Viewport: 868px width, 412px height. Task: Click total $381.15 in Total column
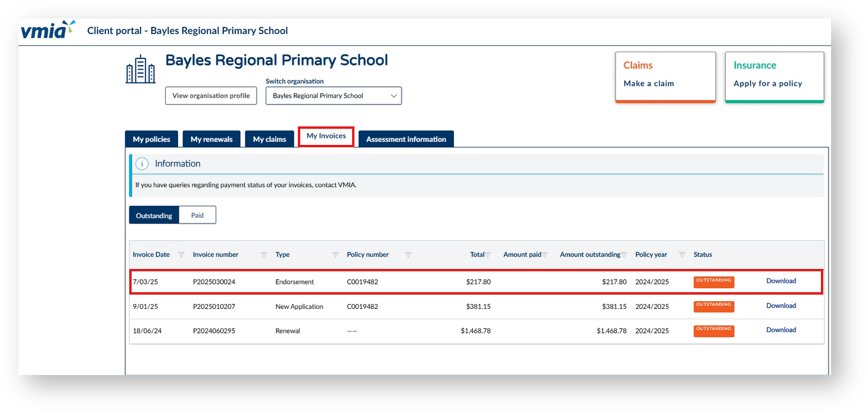[478, 307]
